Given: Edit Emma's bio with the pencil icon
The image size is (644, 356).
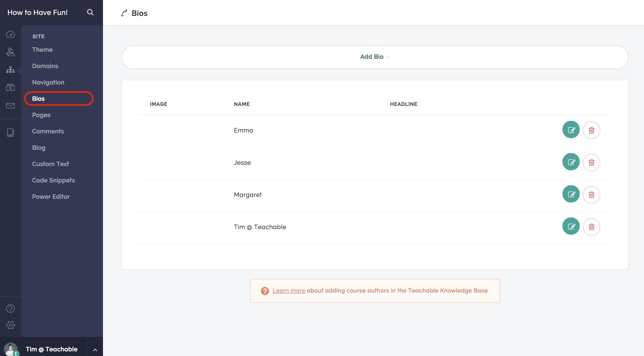Looking at the screenshot, I should 571,130.
